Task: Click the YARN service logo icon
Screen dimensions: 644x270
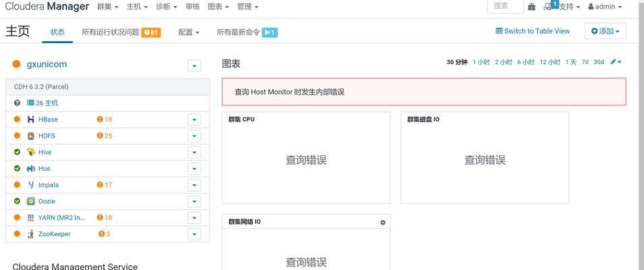Action: pyautogui.click(x=31, y=218)
